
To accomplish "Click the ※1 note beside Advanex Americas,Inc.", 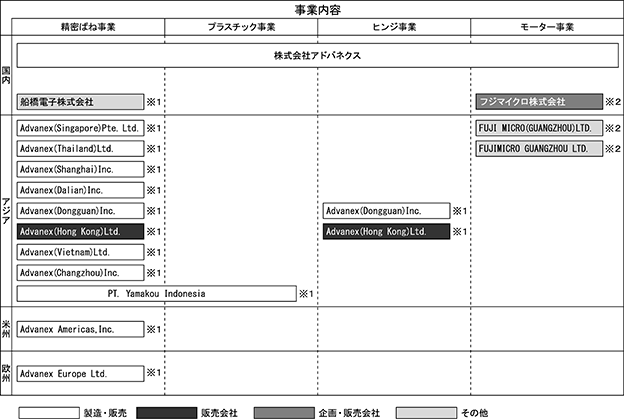I will (154, 329).
